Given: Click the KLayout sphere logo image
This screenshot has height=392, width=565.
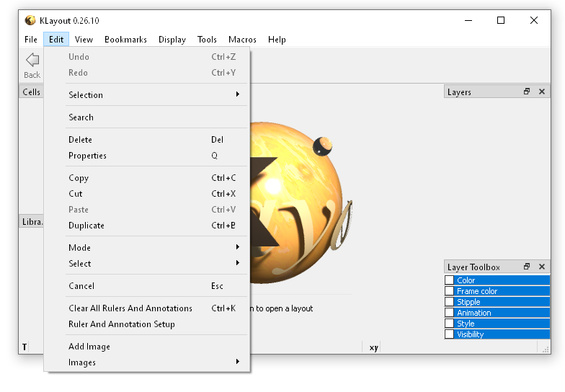Looking at the screenshot, I should [x=301, y=202].
